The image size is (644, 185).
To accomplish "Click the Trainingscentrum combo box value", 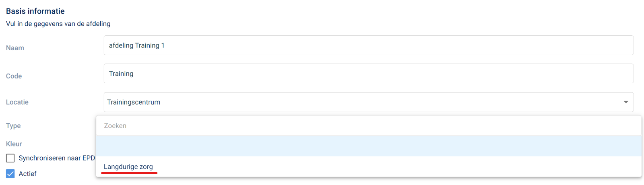I will (134, 102).
